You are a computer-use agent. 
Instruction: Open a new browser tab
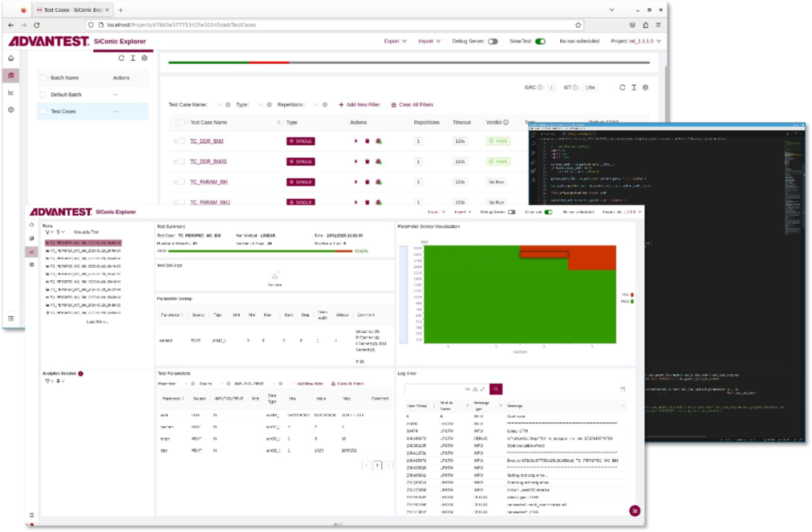tap(120, 10)
